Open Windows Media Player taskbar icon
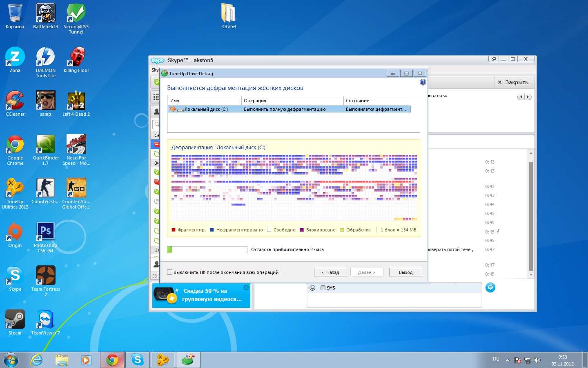 (x=86, y=360)
